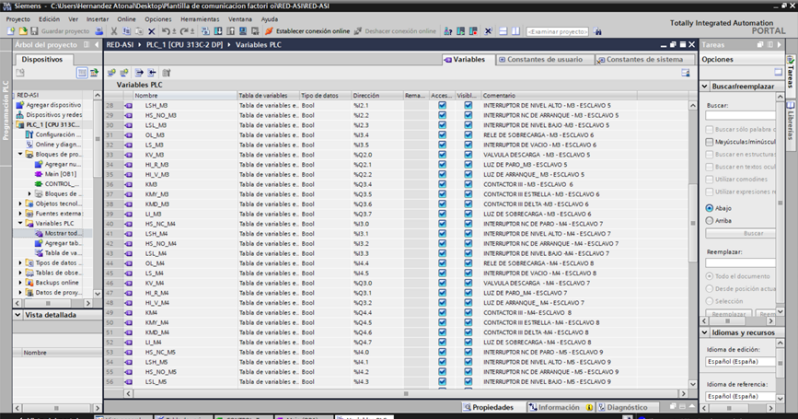Expand the Objetos tecnológicos tree node
The height and width of the screenshot is (419, 798).
point(19,203)
